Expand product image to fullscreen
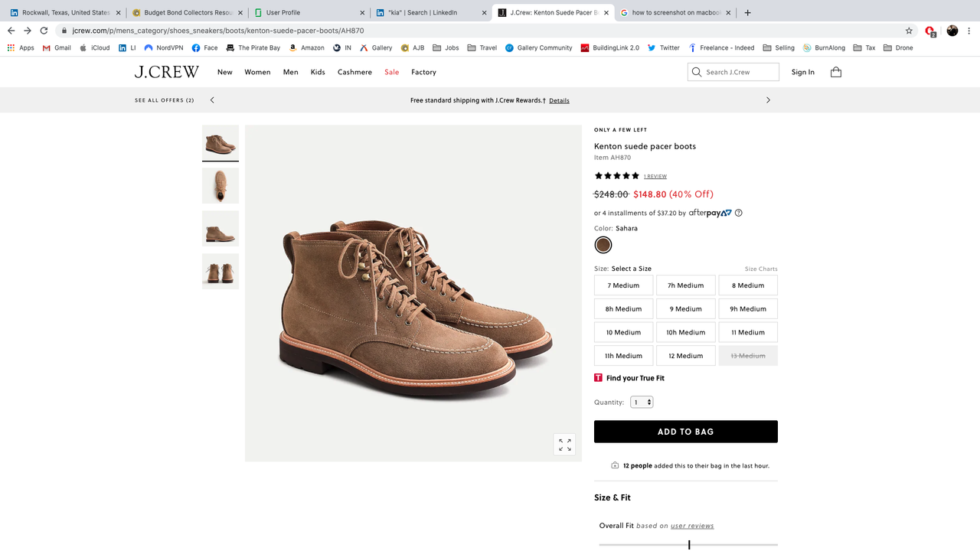 click(x=565, y=445)
